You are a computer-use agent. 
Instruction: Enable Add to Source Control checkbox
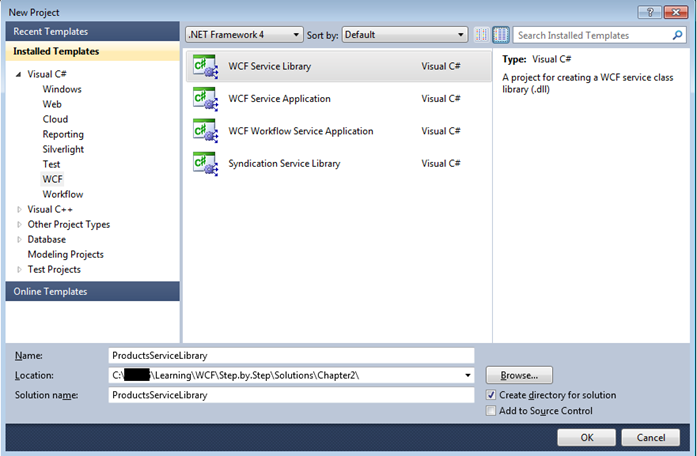coord(490,411)
